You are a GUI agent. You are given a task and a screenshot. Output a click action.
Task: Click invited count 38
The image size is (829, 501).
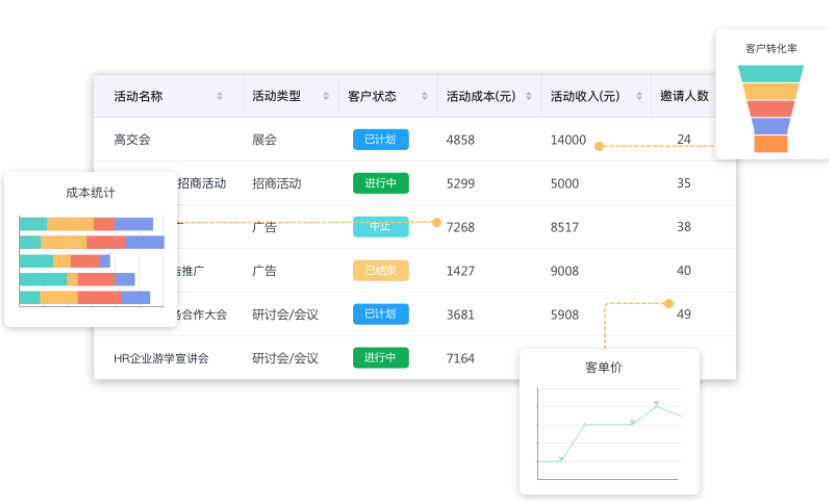684,227
